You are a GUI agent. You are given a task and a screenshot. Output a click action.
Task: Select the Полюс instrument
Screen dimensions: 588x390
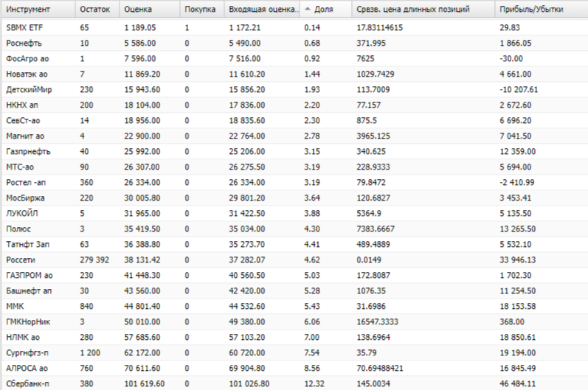click(18, 229)
